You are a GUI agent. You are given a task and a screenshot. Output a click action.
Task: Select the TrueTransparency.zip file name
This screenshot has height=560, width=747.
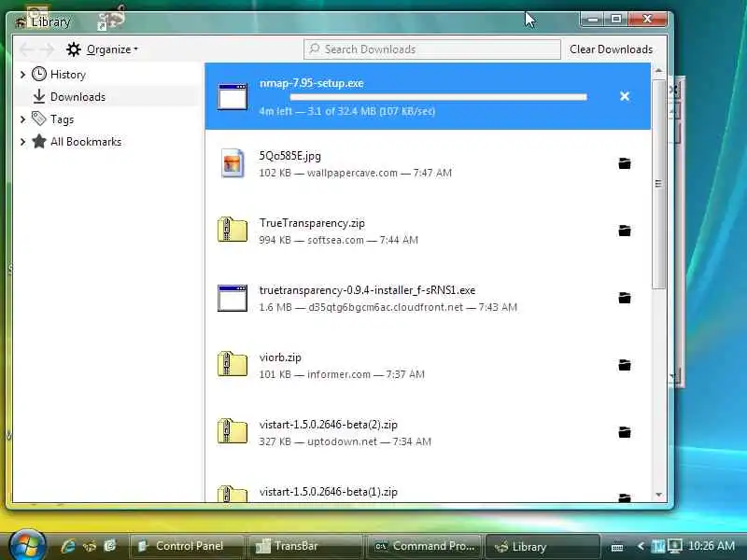312,223
